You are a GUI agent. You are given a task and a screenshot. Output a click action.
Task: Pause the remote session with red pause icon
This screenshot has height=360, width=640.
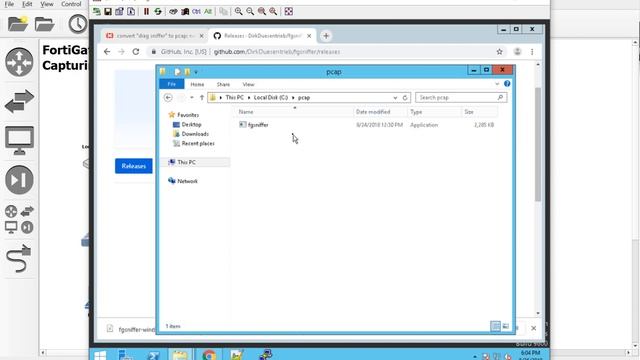tap(146, 11)
